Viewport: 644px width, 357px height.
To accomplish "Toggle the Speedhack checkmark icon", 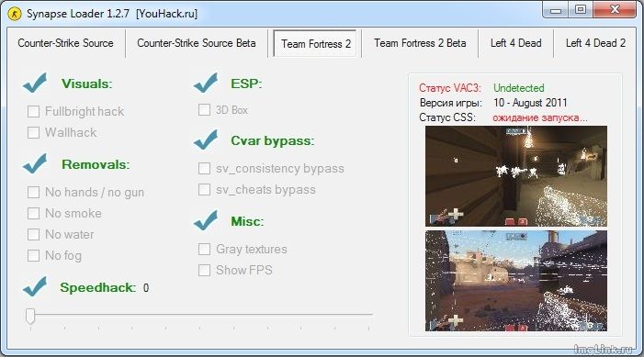I will (35, 286).
